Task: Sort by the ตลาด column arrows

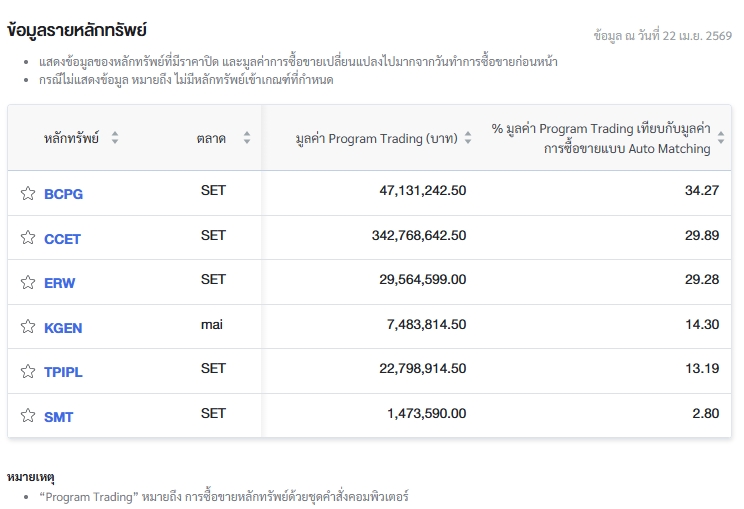Action: pos(247,138)
